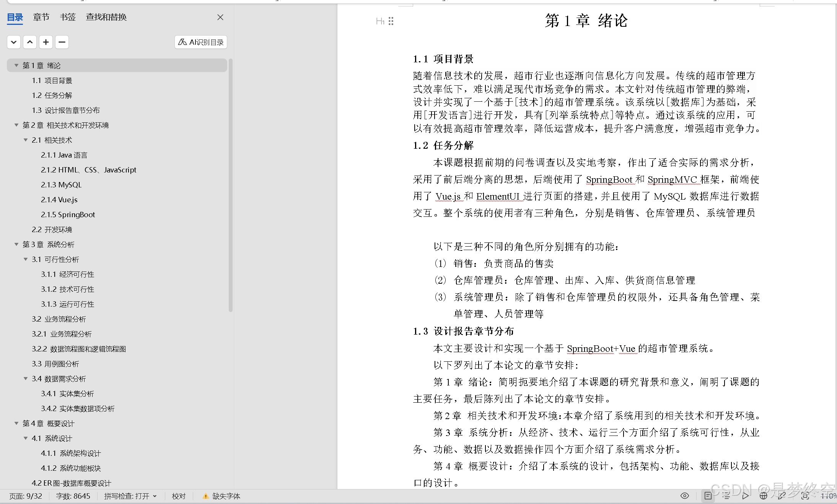Click the heading drag handle dots

[x=391, y=21]
